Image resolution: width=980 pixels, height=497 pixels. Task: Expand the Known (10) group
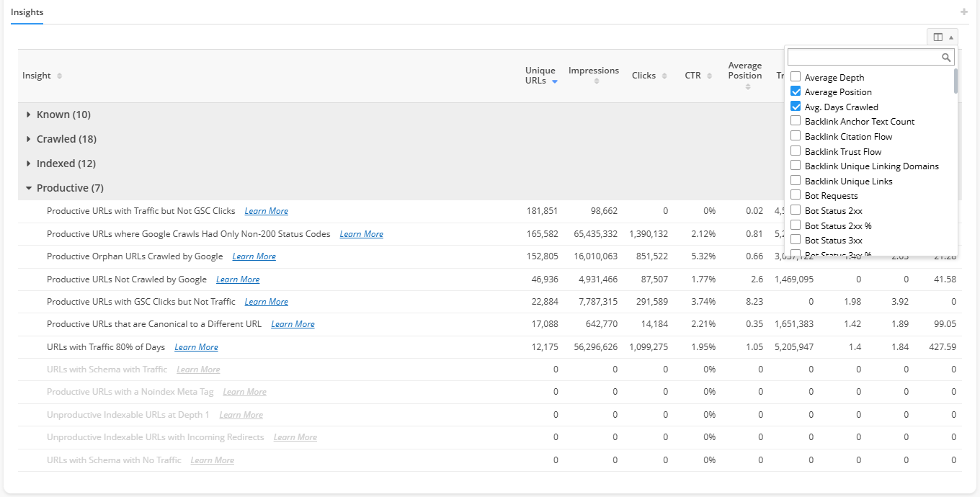[x=30, y=115]
